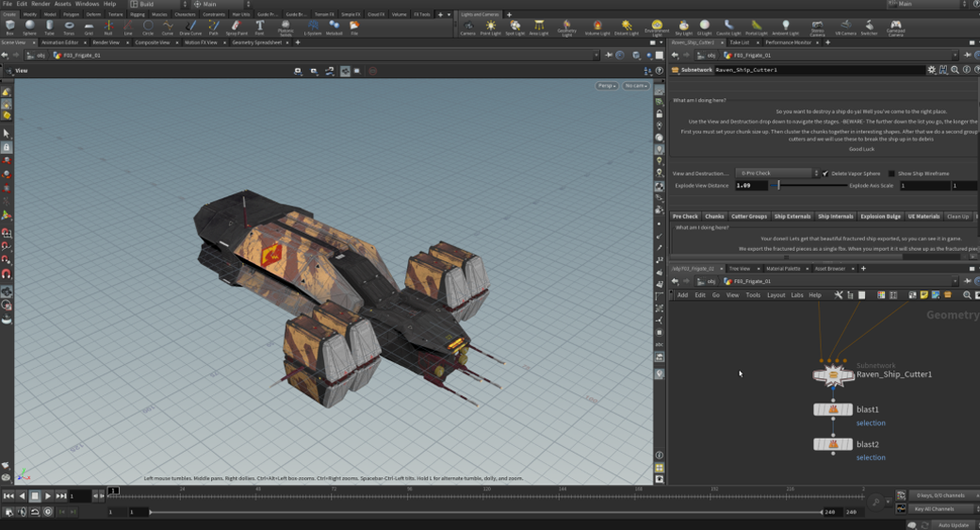The height and width of the screenshot is (530, 980).
Task: Select the Sphere tool on the Create shelf
Action: [29, 26]
